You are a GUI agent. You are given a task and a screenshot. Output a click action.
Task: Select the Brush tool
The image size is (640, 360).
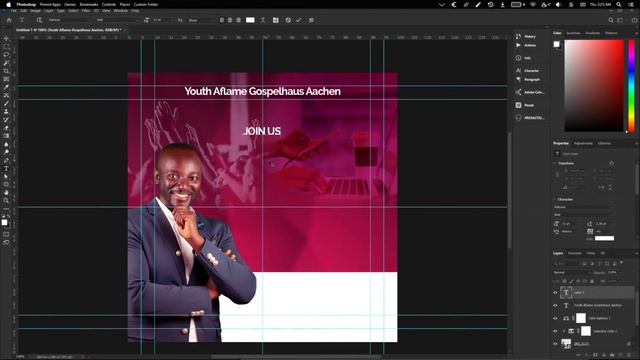pos(6,103)
